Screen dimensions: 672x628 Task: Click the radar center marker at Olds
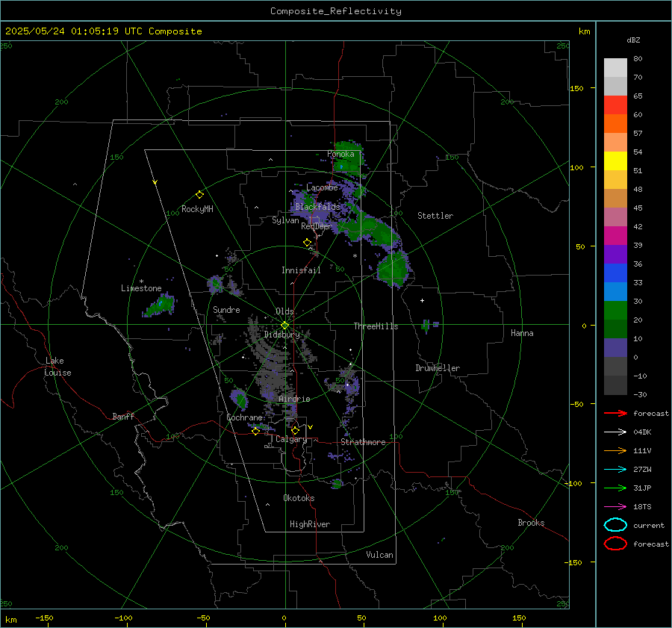pos(284,326)
